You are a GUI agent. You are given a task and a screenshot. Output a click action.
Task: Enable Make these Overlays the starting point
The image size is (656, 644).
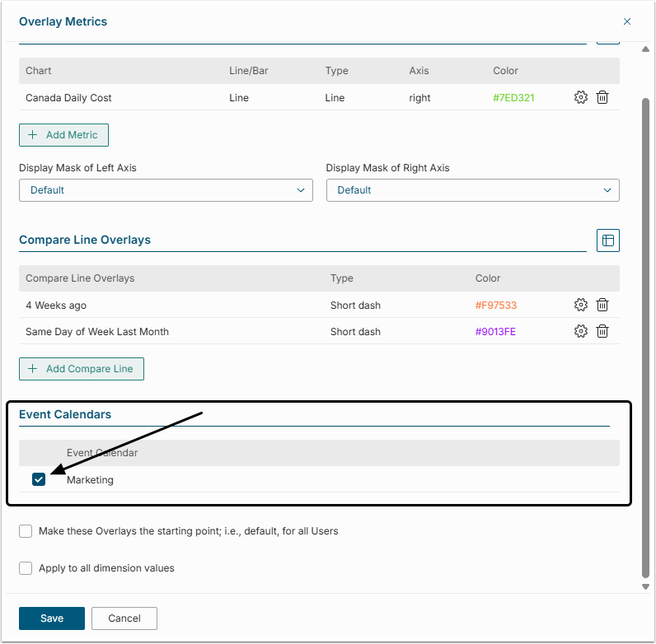pos(26,531)
